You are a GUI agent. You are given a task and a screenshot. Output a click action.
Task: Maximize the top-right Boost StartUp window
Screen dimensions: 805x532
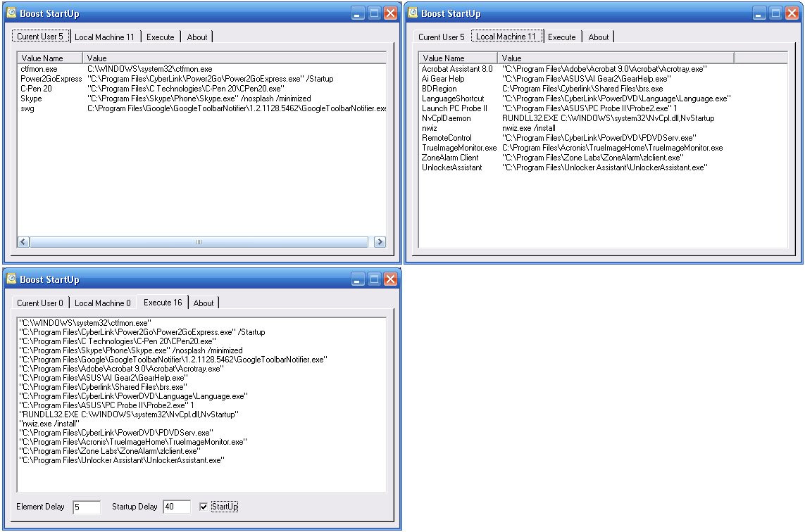click(775, 13)
